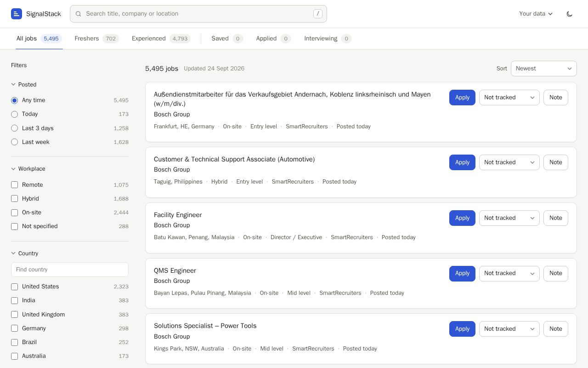Screen dimensions: 588x368
Task: Toggle dark mode moon icon
Action: 570,14
